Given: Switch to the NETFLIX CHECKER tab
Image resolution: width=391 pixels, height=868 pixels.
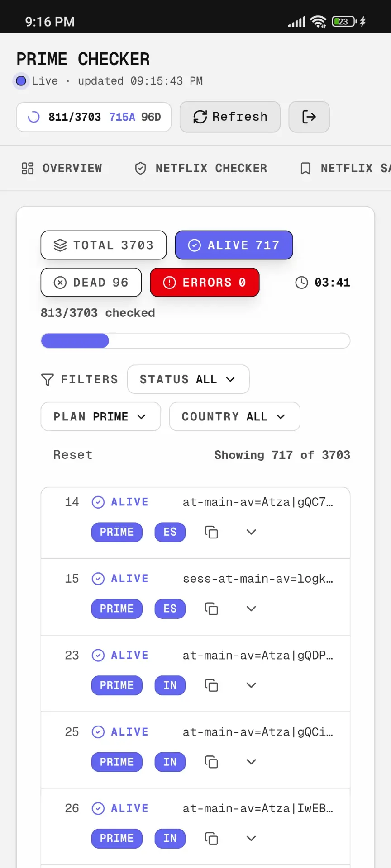Looking at the screenshot, I should click(x=201, y=168).
